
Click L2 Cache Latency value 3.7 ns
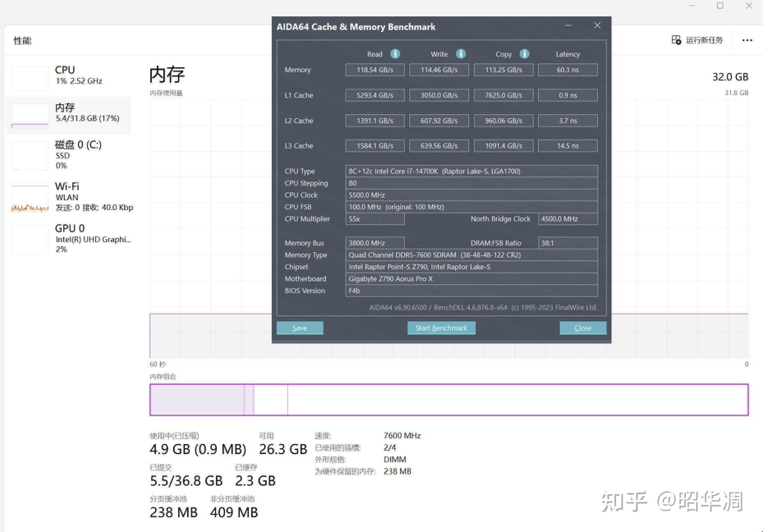point(568,121)
